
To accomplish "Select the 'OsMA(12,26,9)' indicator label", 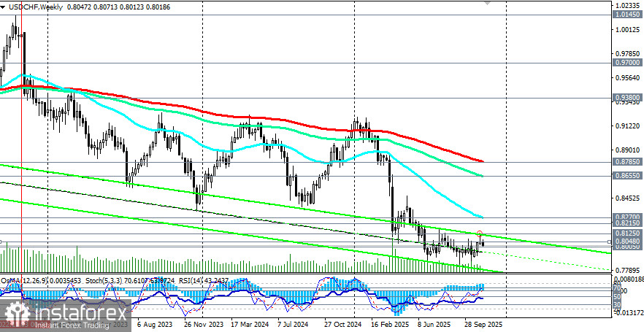I will (x=23, y=281).
